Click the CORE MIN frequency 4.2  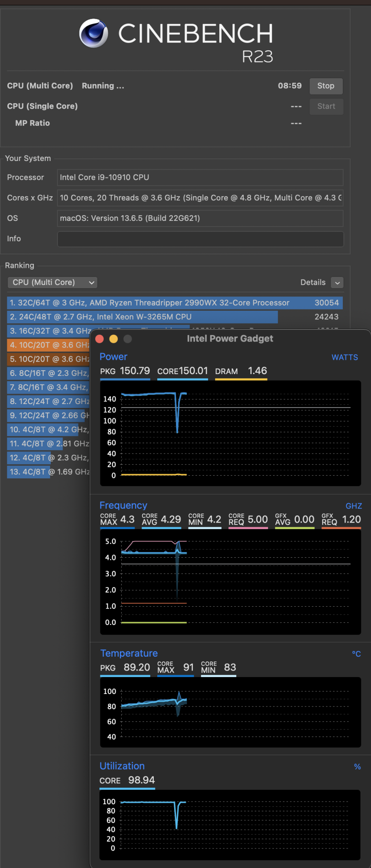pyautogui.click(x=214, y=519)
